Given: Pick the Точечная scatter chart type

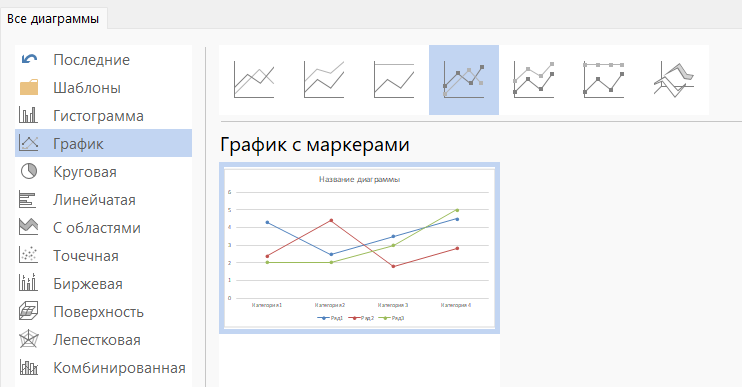Looking at the screenshot, I should point(104,255).
